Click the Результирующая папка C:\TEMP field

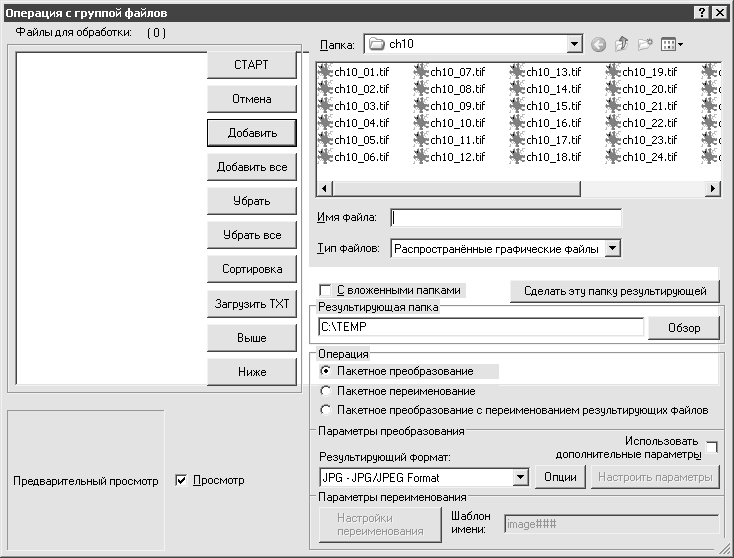[481, 327]
